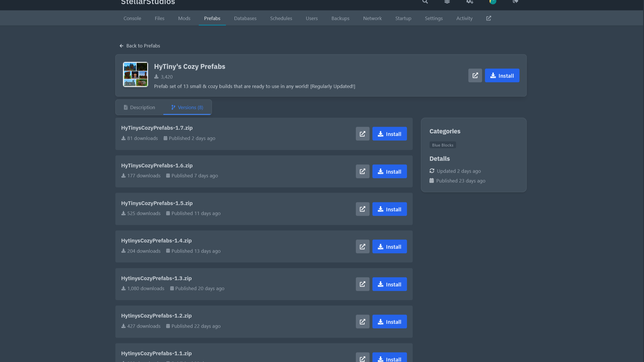The image size is (644, 362).
Task: Open external link for HytinysCozyPrefabs-1.2.zip
Action: point(362,322)
